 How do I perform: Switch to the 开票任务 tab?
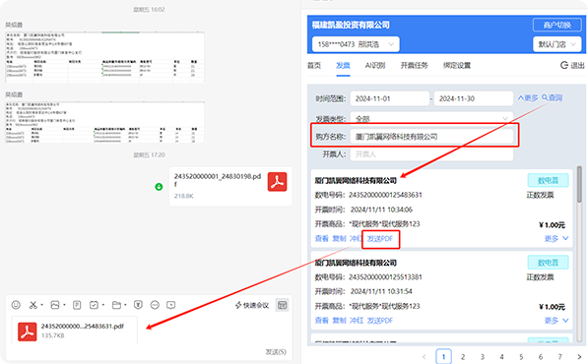point(414,66)
